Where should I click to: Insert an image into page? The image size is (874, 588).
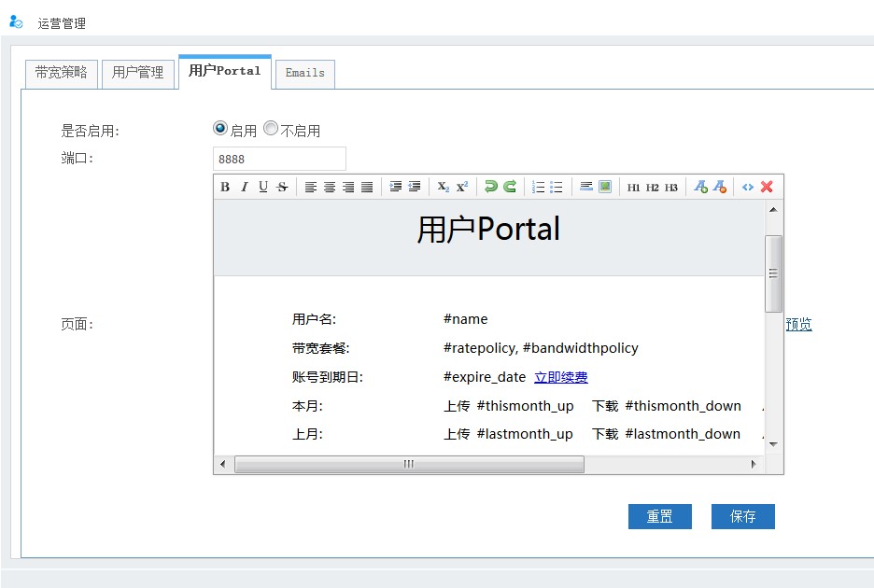(x=605, y=187)
